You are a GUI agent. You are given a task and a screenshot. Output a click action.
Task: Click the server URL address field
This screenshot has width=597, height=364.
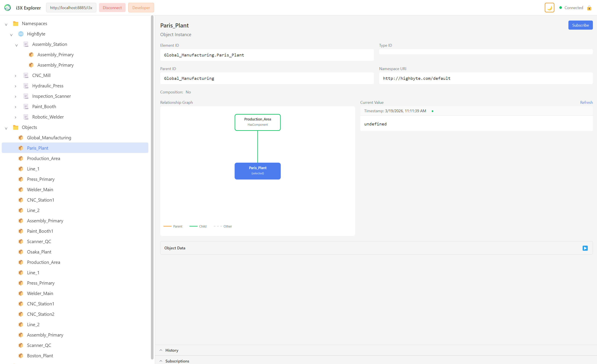71,8
